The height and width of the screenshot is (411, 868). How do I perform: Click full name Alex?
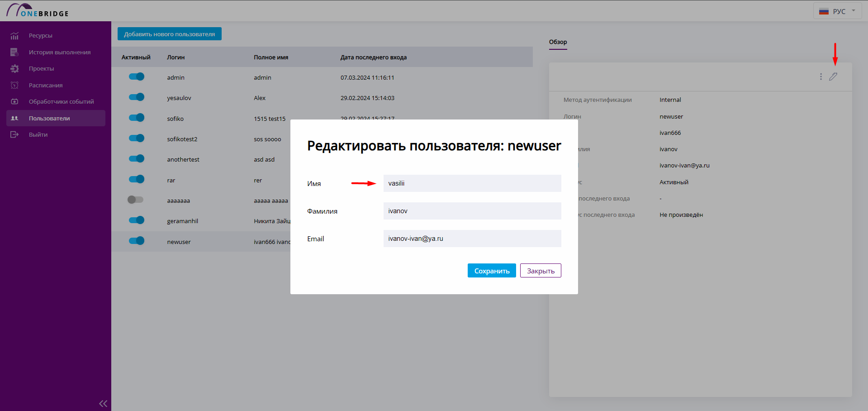[x=260, y=98]
